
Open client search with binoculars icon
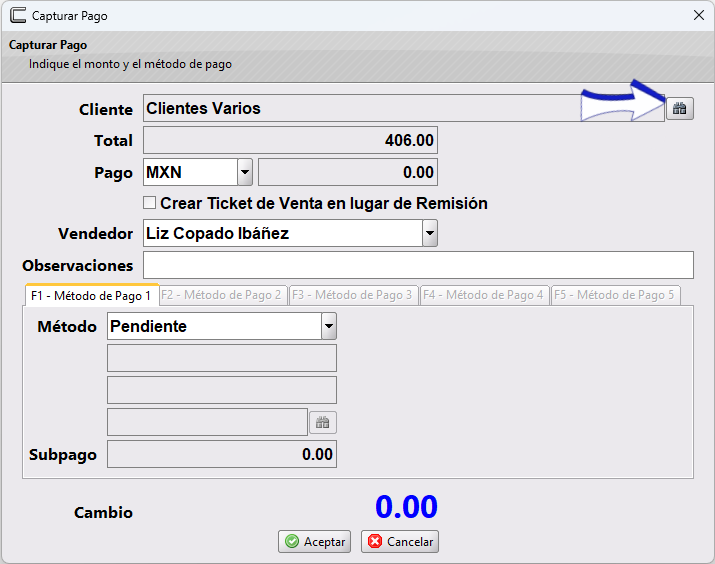pyautogui.click(x=679, y=109)
